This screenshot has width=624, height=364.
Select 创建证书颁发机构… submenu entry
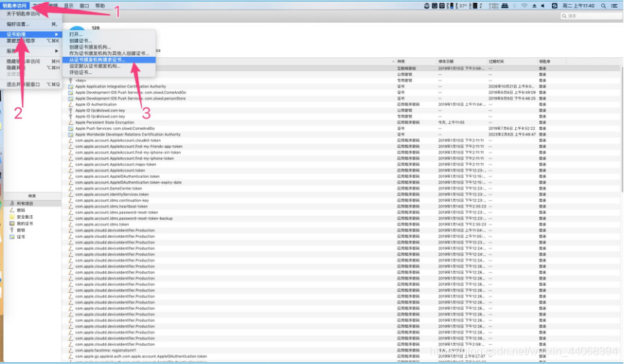click(x=90, y=47)
